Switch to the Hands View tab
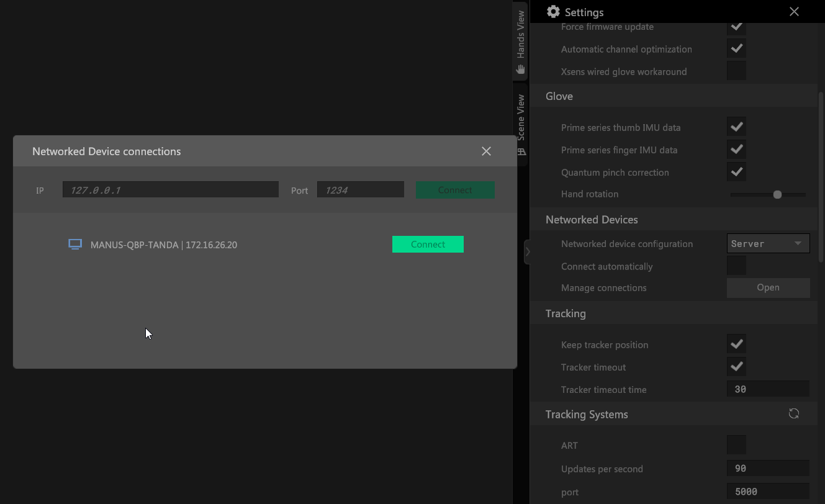 tap(521, 41)
